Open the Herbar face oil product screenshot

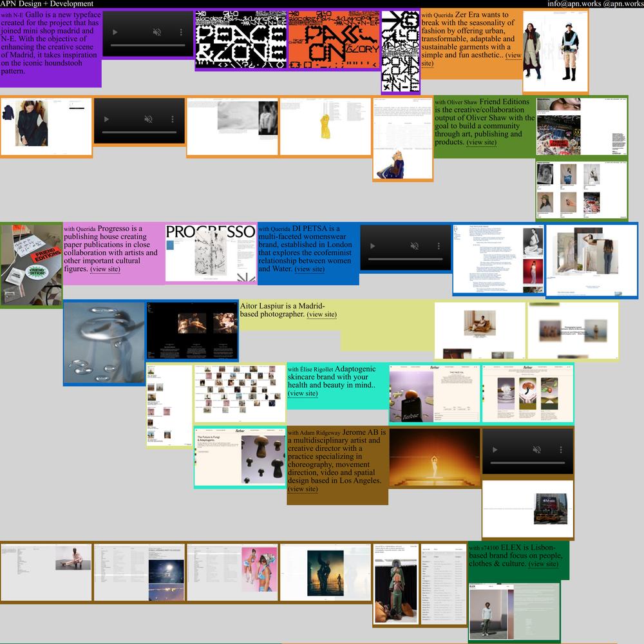[434, 393]
